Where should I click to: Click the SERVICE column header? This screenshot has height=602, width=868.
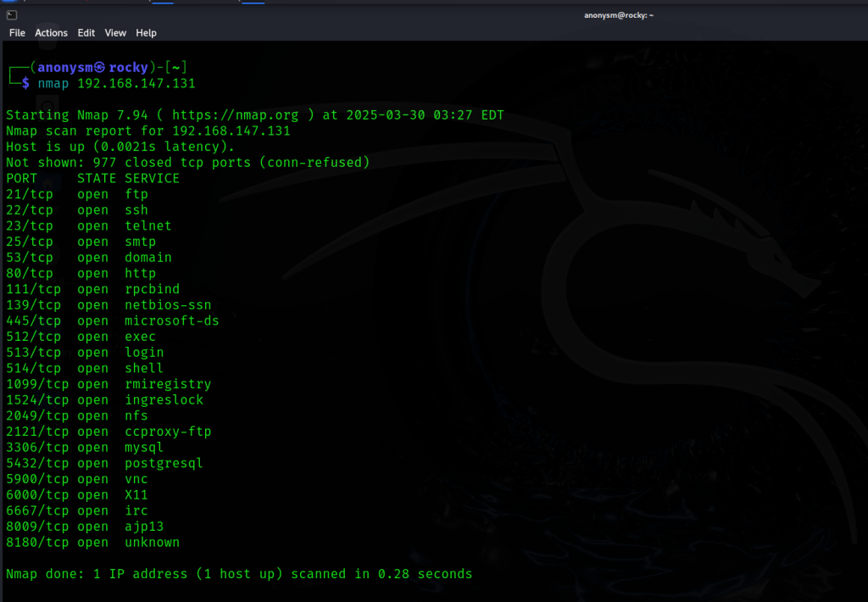(x=153, y=178)
